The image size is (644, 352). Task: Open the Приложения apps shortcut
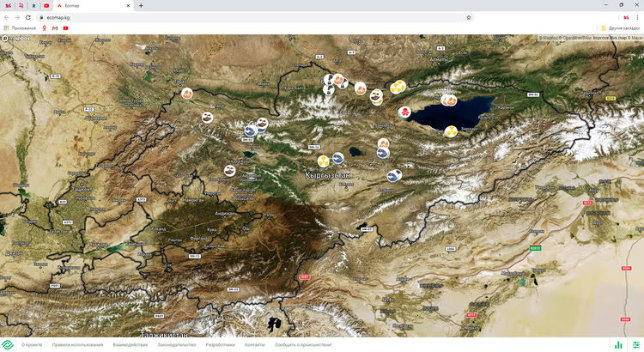[20, 28]
